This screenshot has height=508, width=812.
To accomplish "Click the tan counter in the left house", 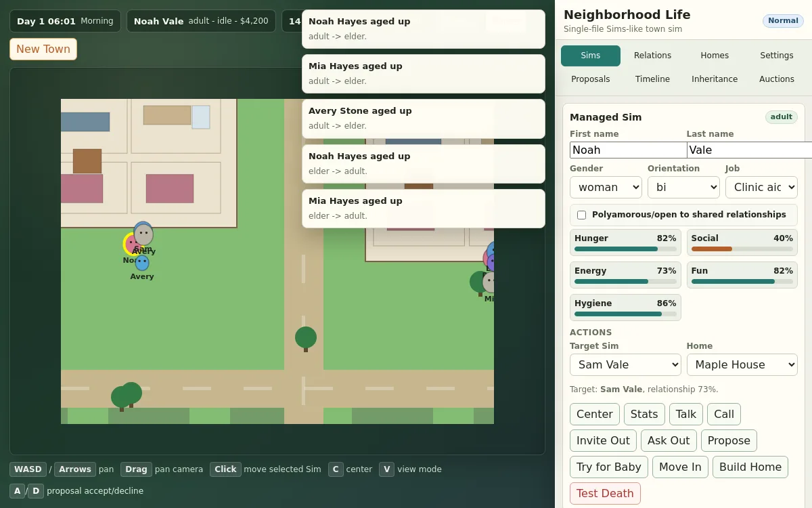I will [x=167, y=115].
